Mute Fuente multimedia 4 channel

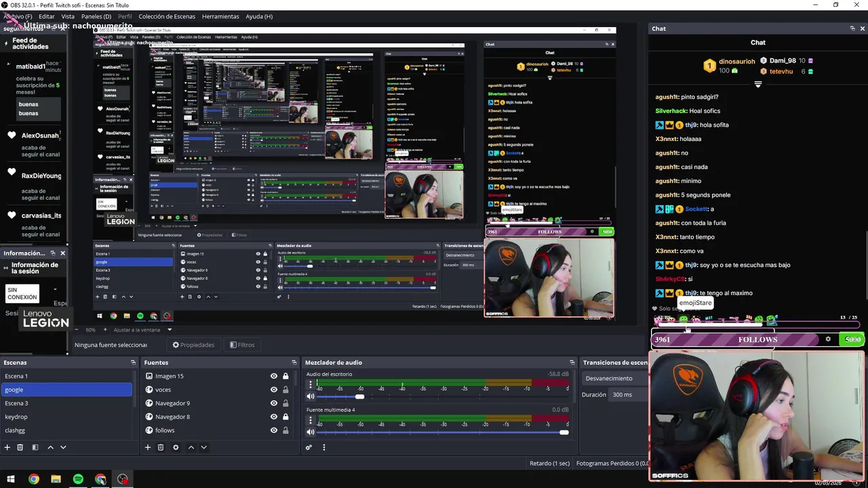(x=311, y=432)
